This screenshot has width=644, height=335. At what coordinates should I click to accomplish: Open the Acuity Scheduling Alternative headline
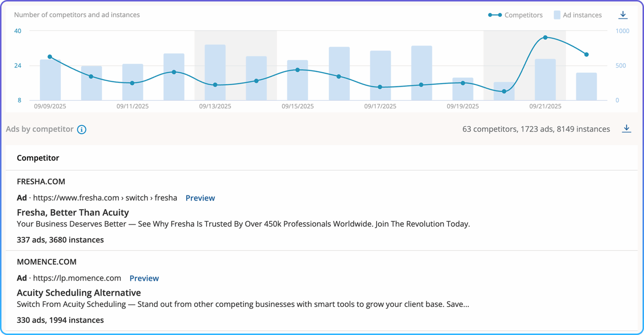(79, 293)
